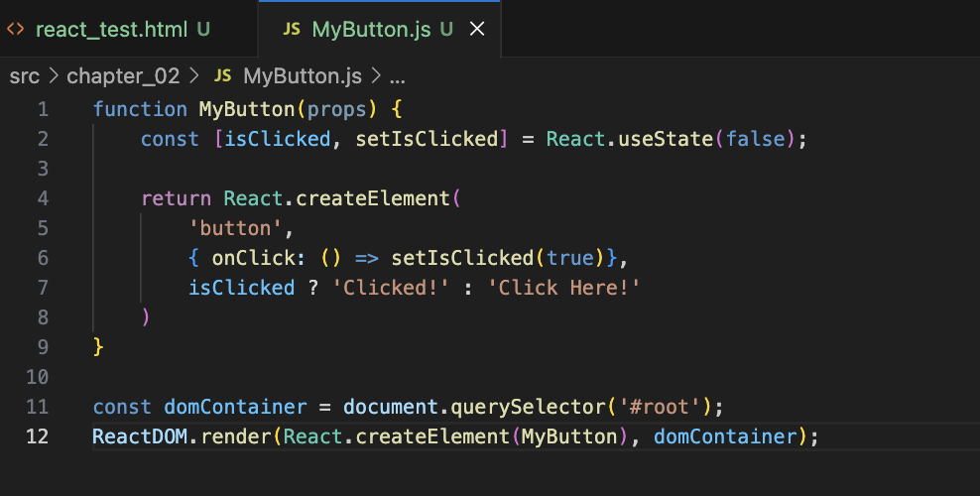
Task: Click the 'props' parameter on line 1
Action: tap(337, 109)
